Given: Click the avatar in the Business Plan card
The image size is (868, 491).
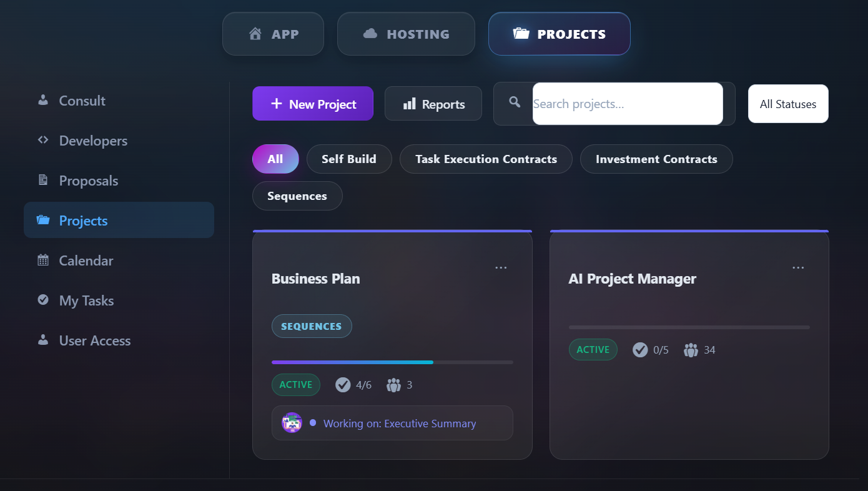Looking at the screenshot, I should tap(292, 423).
